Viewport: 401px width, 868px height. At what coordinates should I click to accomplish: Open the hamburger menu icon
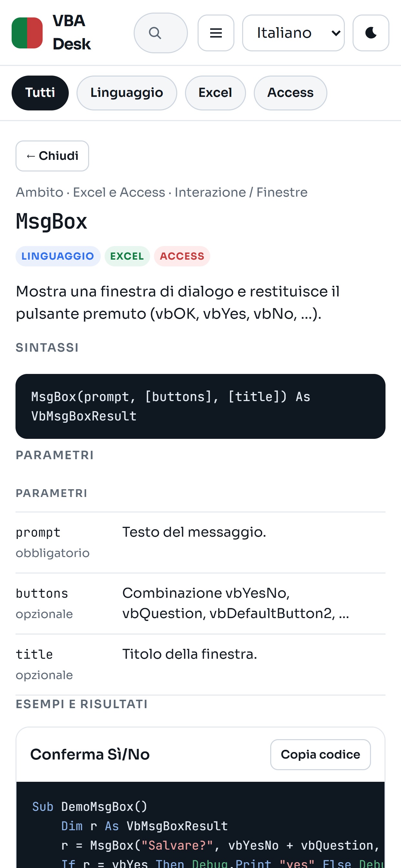click(216, 33)
